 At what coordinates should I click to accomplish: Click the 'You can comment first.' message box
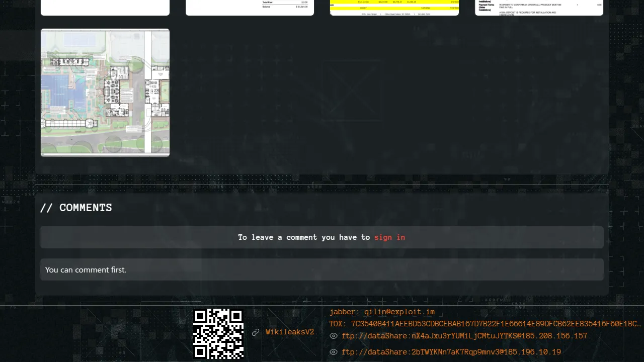(321, 269)
